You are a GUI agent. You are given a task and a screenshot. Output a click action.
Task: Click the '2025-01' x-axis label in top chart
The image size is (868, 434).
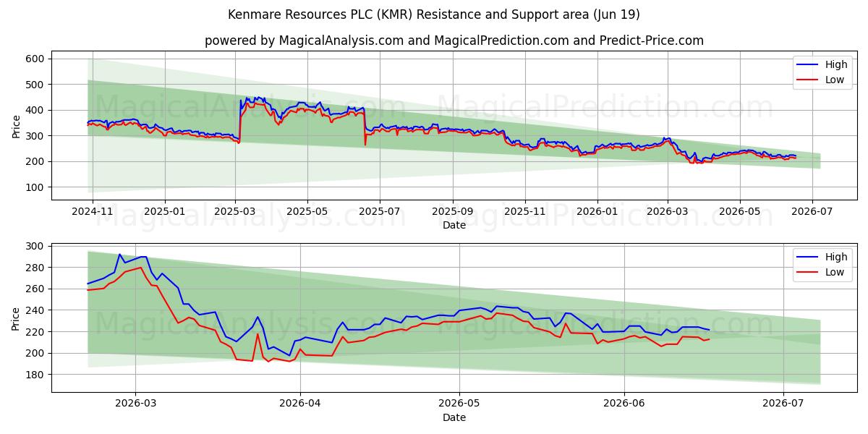(x=165, y=211)
